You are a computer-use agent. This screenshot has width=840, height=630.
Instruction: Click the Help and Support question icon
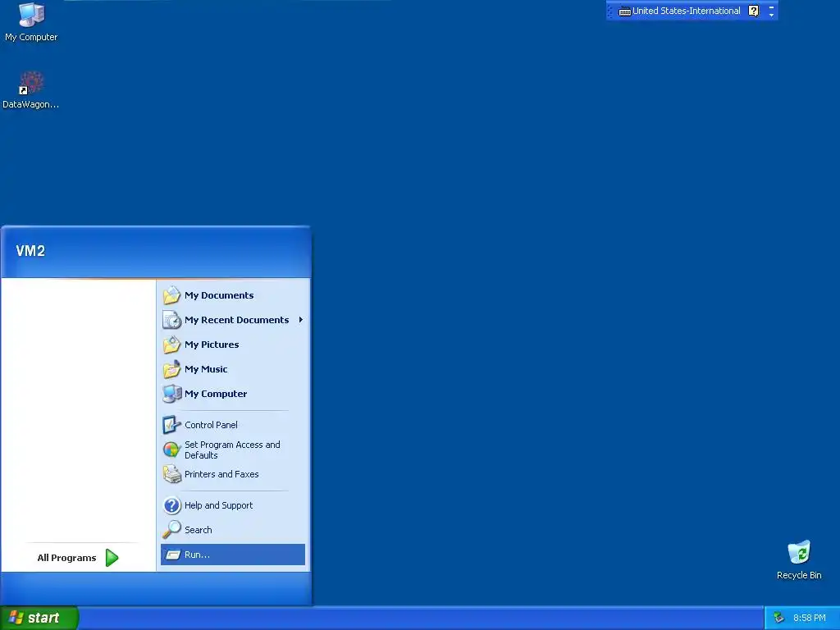point(171,505)
